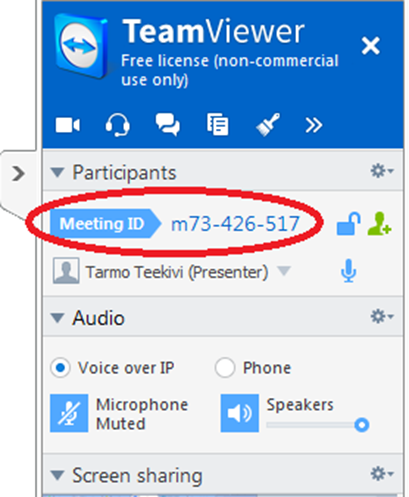Screen dimensions: 409x497
Task: Show more toolbar widgets with double chevron
Action: [314, 125]
